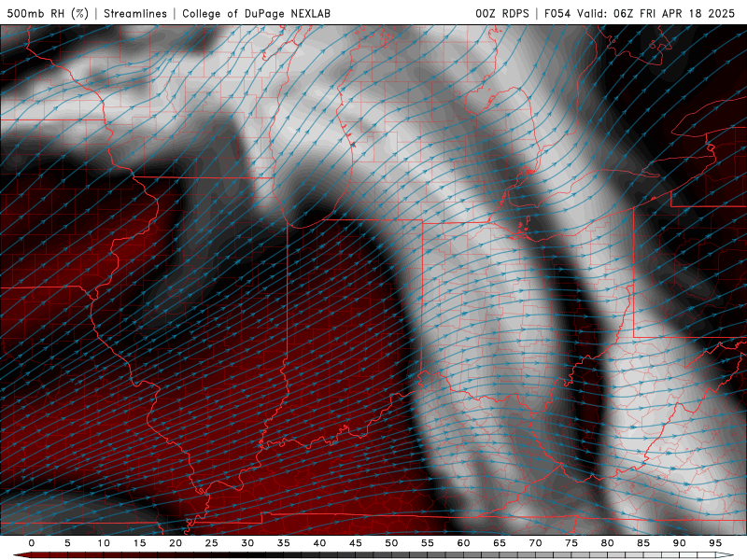Click the colorbar tick label '75'
Viewport: 747px width, 560px height.
(x=571, y=543)
